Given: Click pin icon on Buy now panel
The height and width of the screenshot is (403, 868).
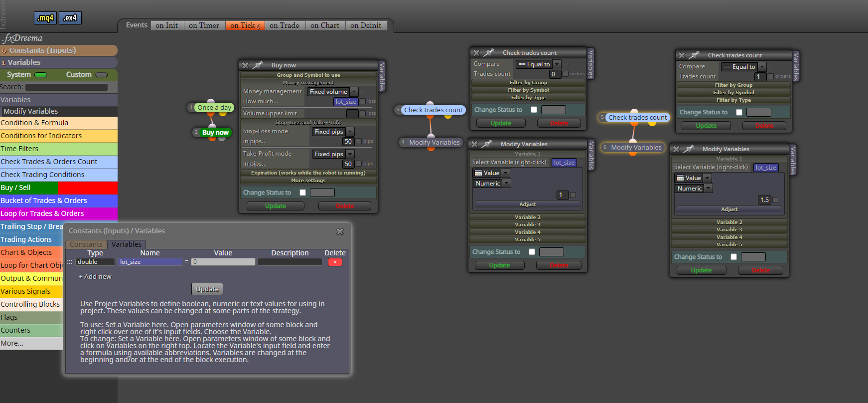Looking at the screenshot, I should 257,65.
